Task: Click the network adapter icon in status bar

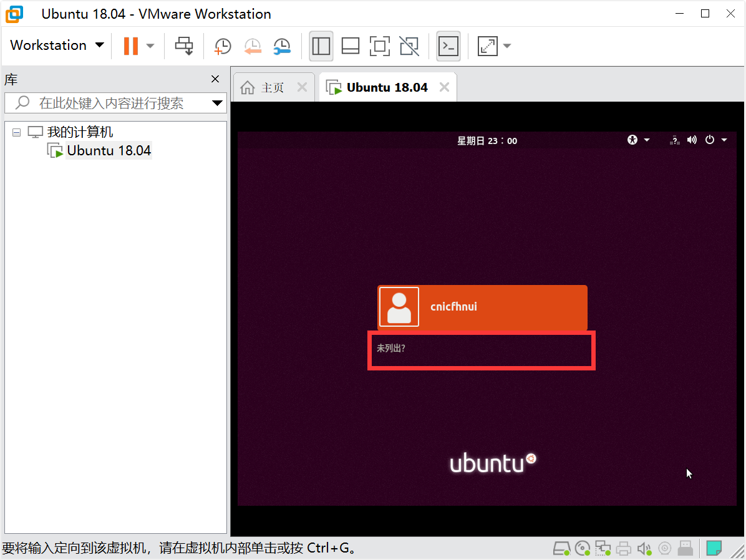Action: coord(603,548)
